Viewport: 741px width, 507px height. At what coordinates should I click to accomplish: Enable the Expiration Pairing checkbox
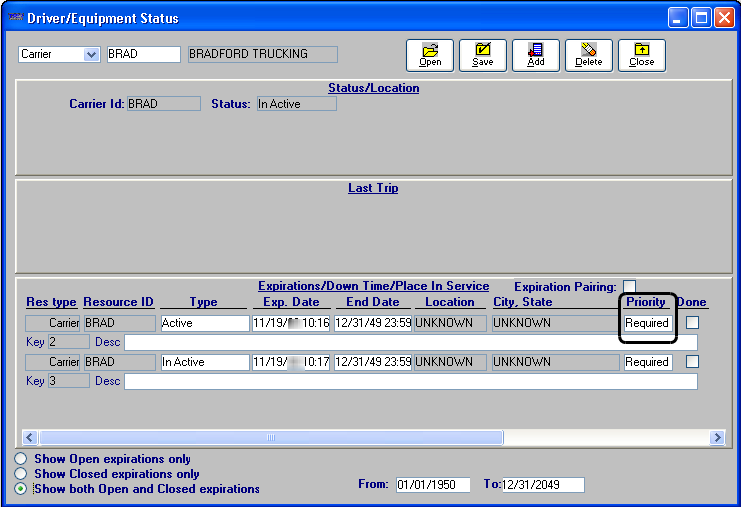coord(629,287)
